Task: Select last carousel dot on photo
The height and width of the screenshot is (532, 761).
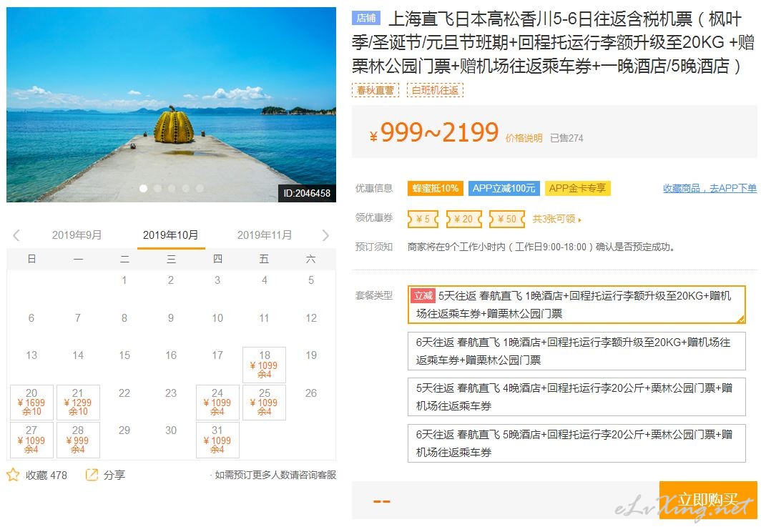Action: (200, 188)
